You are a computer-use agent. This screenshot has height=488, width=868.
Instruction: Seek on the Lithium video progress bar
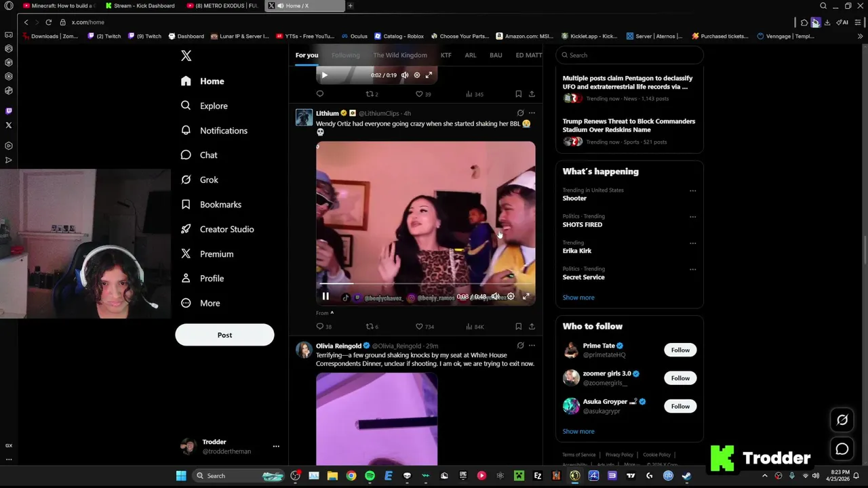[x=425, y=283]
